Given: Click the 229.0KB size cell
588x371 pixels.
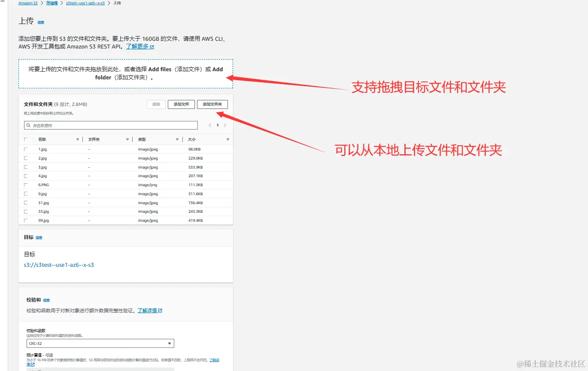Looking at the screenshot, I should coord(195,158).
